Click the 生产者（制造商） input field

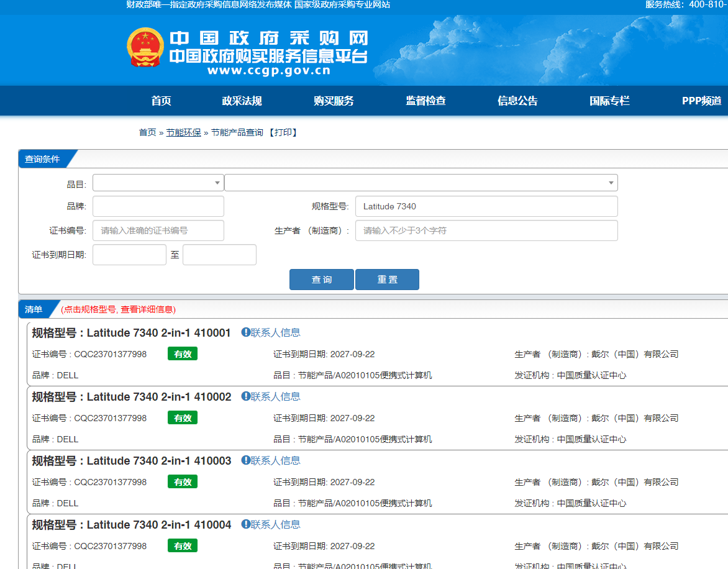[x=486, y=230]
